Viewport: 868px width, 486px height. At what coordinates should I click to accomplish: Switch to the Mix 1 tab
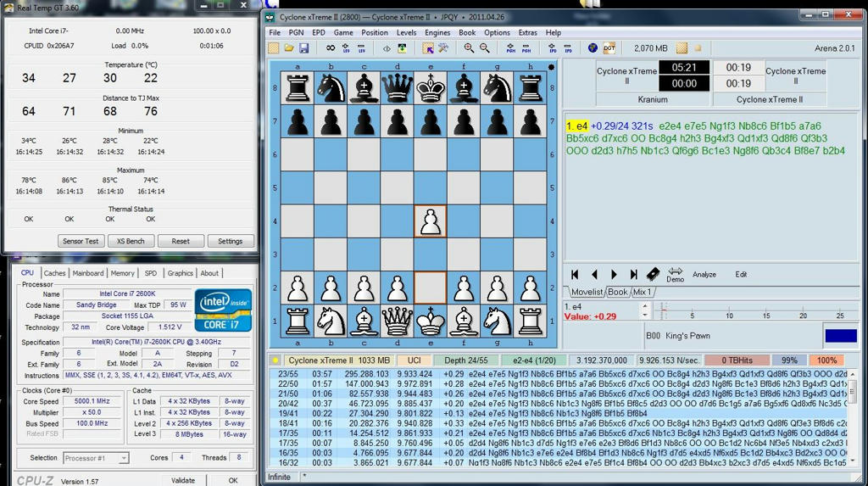click(643, 292)
